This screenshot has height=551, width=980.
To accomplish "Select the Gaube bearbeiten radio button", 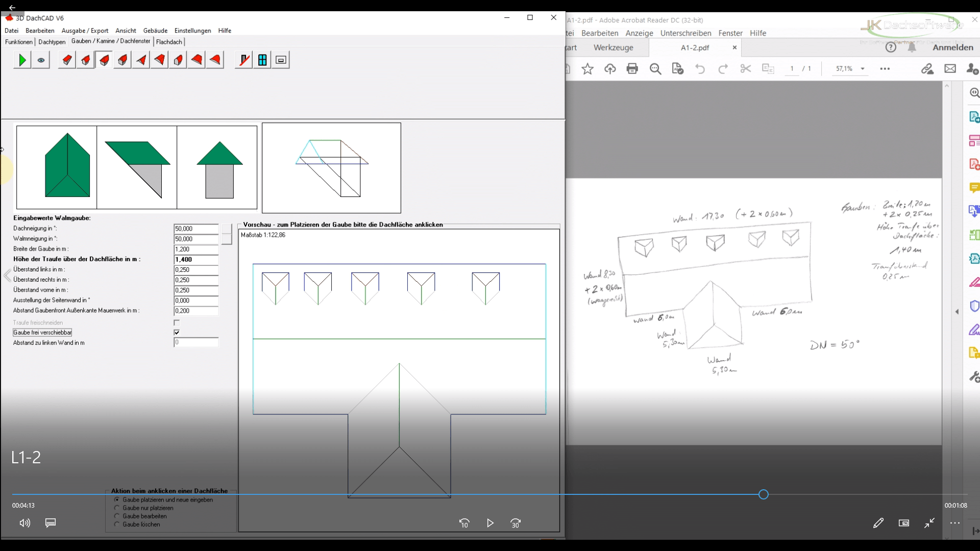I will (x=116, y=516).
